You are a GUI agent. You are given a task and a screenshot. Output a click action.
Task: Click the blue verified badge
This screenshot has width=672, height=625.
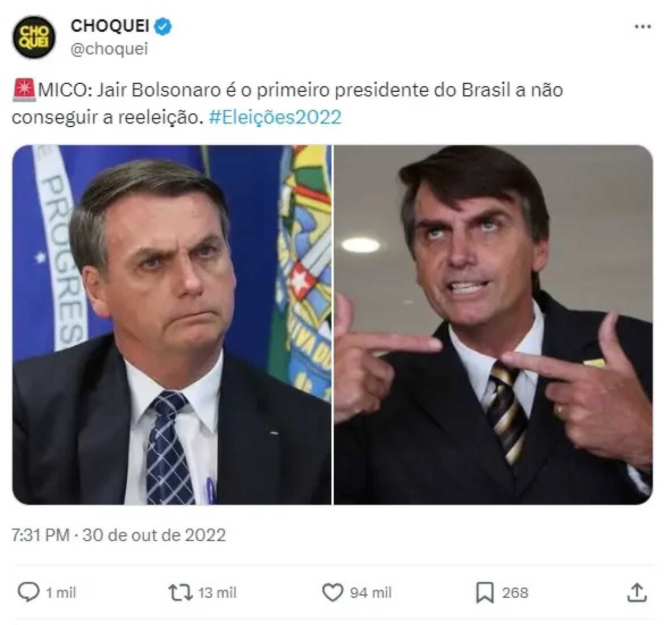point(163,27)
